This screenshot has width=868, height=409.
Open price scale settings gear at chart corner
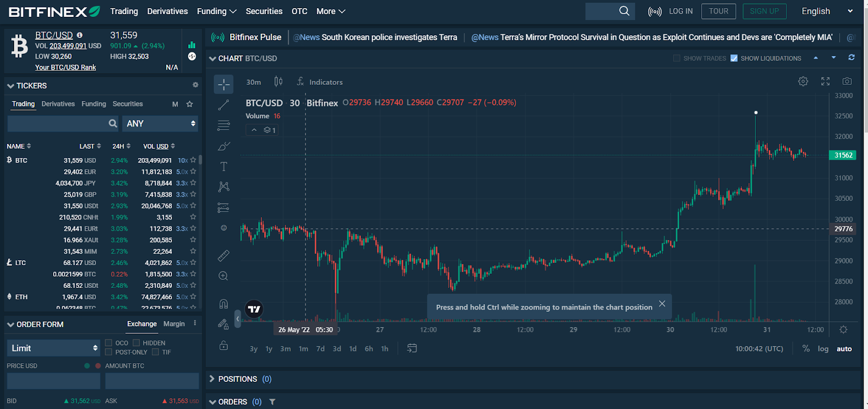[843, 330]
